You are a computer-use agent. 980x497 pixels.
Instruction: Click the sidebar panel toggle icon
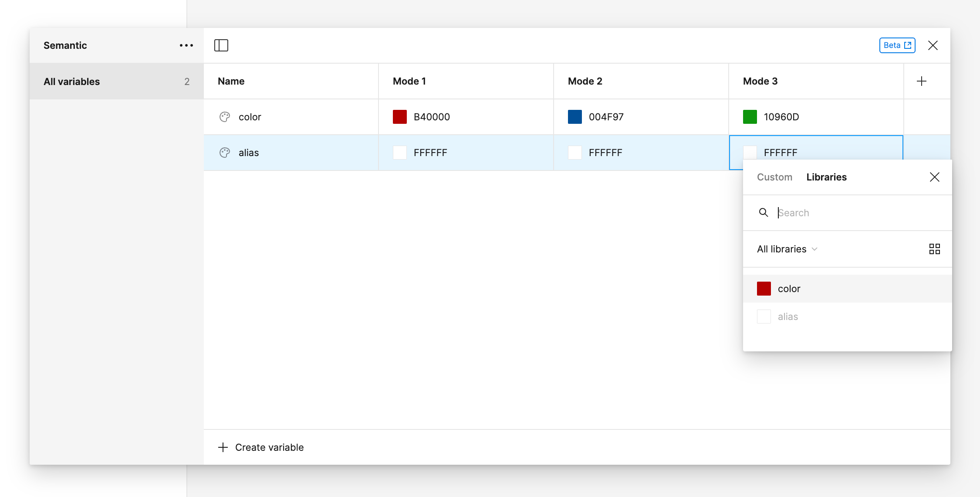pyautogui.click(x=222, y=45)
